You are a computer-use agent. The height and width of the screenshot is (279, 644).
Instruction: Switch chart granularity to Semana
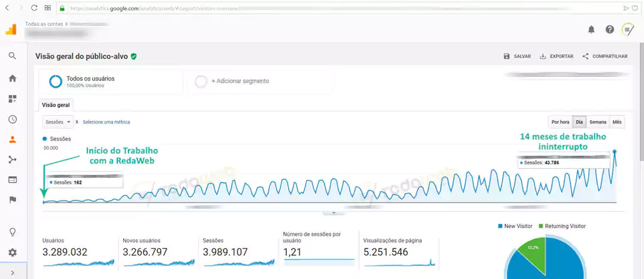pos(598,122)
